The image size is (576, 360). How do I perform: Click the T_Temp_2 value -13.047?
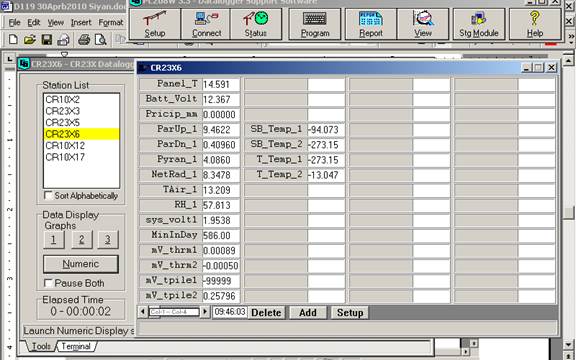pyautogui.click(x=326, y=175)
